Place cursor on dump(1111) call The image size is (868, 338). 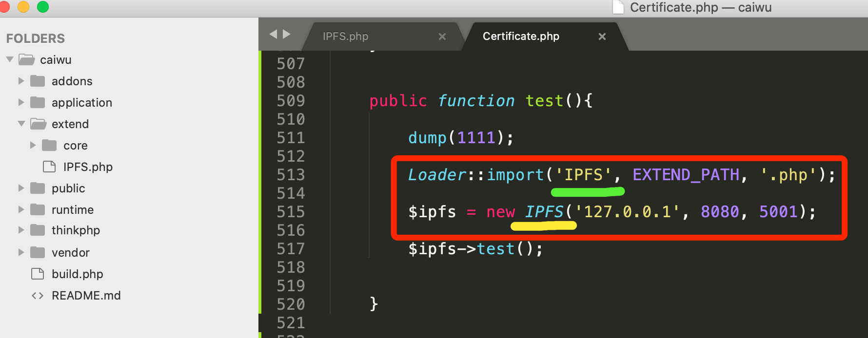[x=461, y=138]
